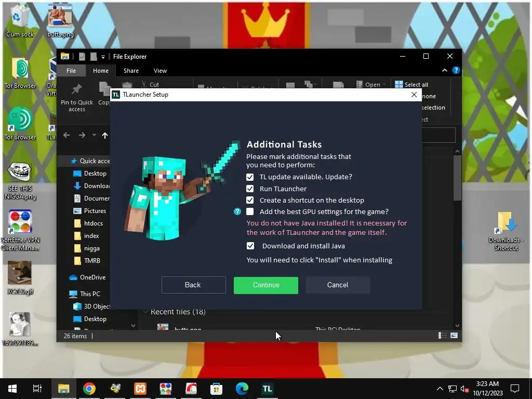The width and height of the screenshot is (532, 399).
Task: Open the htdocs folder in sidebar
Action: point(88,223)
